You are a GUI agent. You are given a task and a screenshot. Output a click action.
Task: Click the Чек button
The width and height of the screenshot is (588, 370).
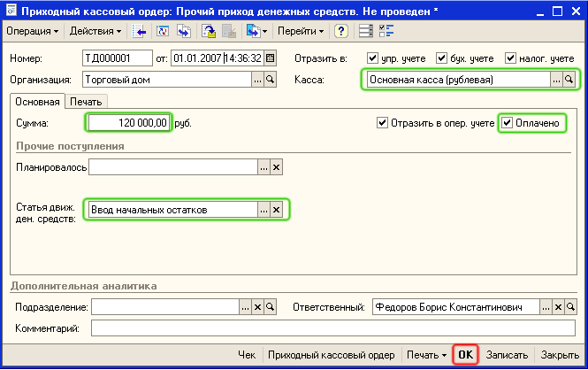pyautogui.click(x=247, y=355)
